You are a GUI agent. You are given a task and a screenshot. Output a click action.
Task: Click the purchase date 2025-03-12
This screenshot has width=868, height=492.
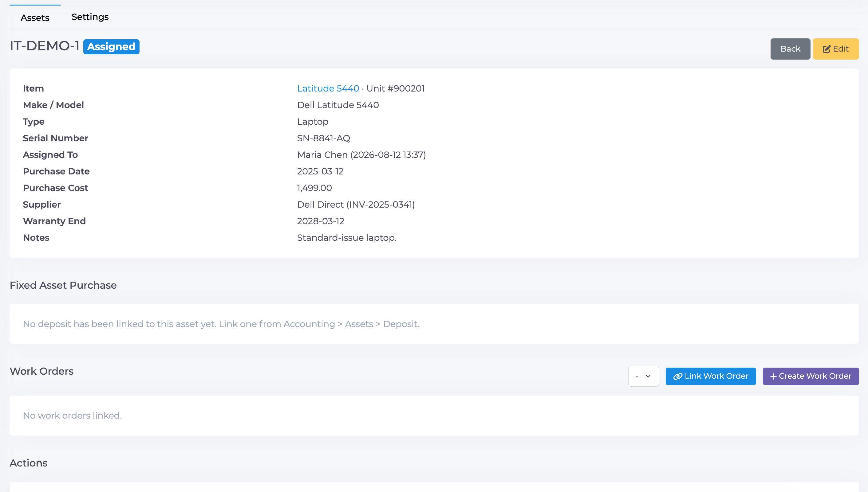[x=320, y=171]
